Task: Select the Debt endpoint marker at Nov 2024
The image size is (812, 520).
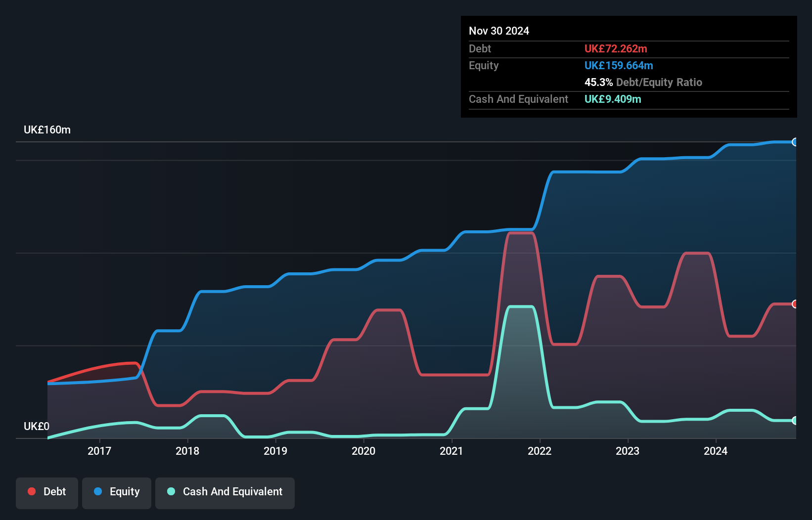Action: 795,304
